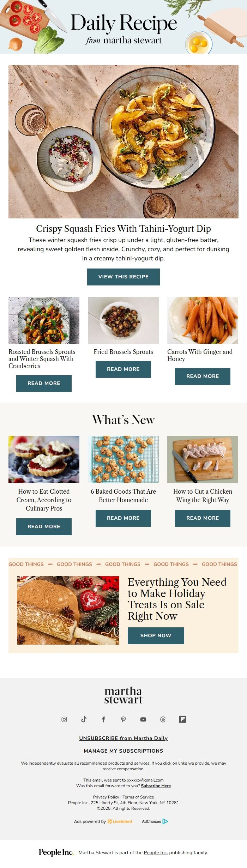Click the Subscribe Here link
The height and width of the screenshot is (868, 247).
[x=156, y=785]
